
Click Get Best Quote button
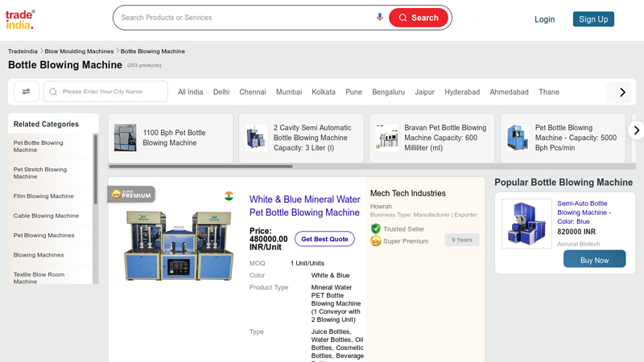pyautogui.click(x=324, y=239)
